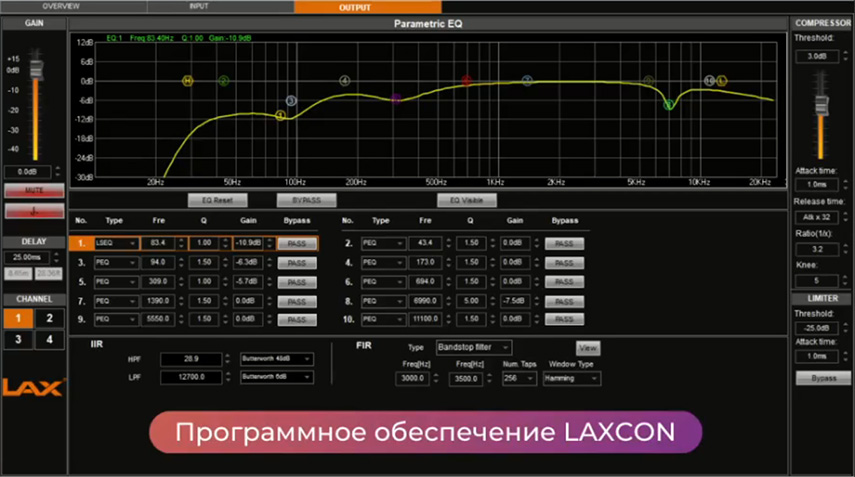Mute the output channel

(x=34, y=190)
